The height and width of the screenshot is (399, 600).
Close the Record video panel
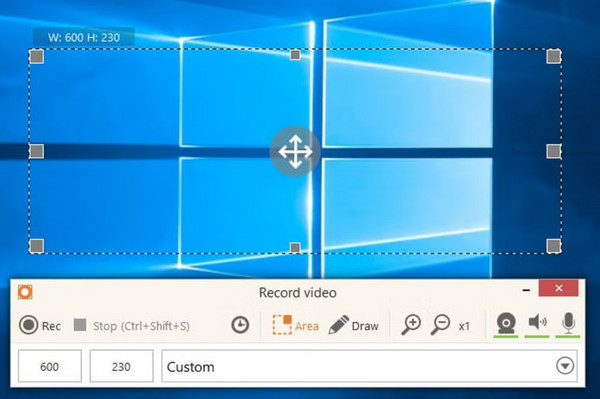558,288
